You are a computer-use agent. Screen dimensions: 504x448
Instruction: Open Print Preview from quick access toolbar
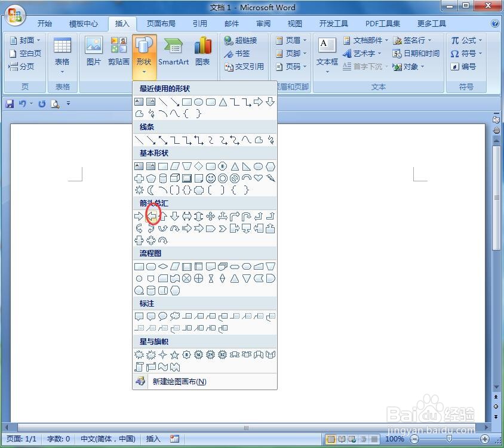[56, 104]
